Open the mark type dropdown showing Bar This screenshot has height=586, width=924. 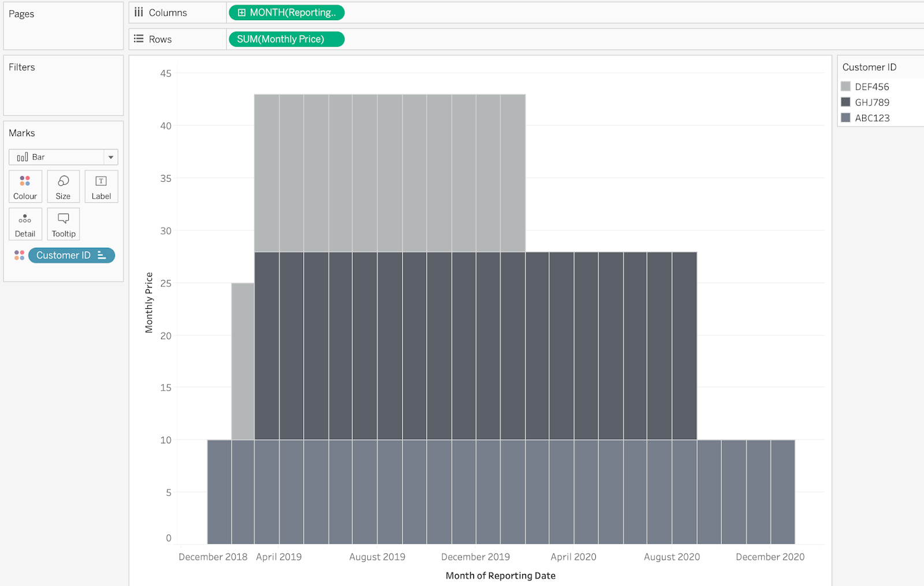(x=110, y=156)
